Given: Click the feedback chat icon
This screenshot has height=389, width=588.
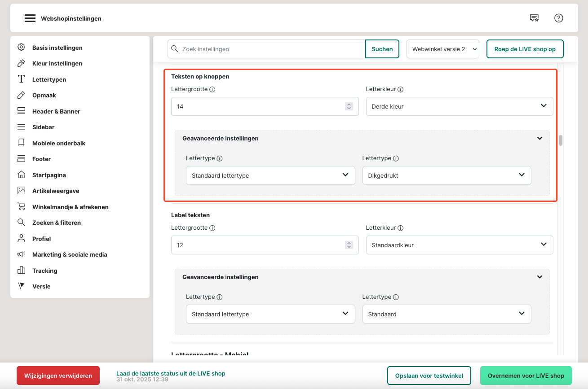Looking at the screenshot, I should coord(534,18).
